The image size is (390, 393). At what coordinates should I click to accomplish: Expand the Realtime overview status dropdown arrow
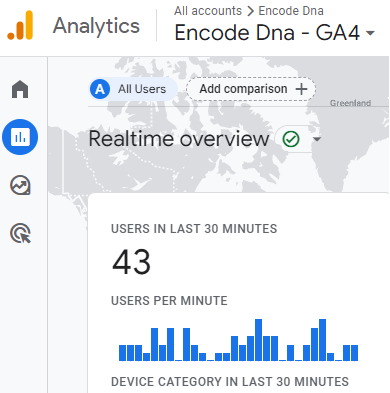pos(317,139)
